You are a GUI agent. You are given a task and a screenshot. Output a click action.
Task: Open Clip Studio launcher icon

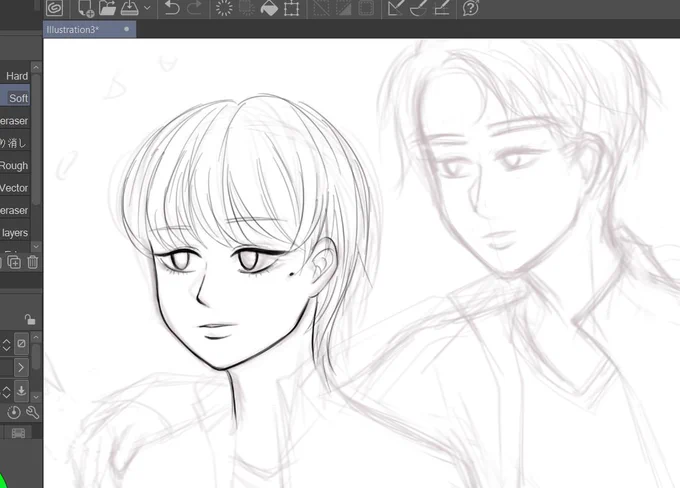point(55,8)
